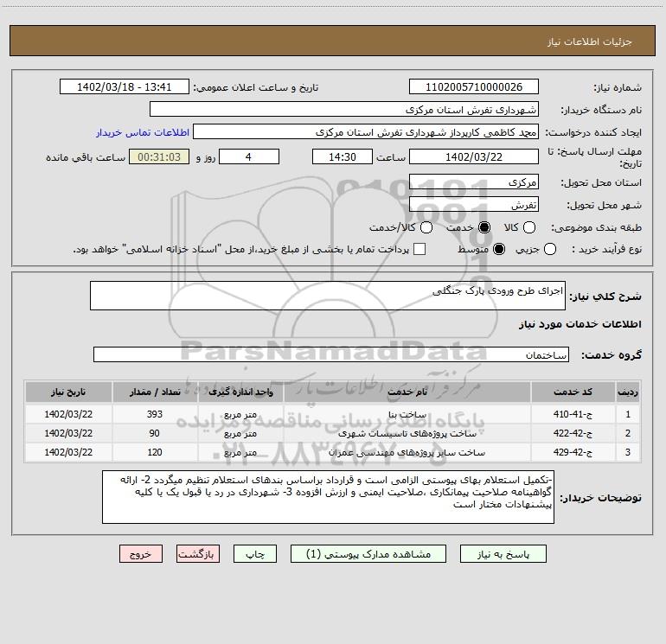This screenshot has height=644, width=666.
Task: Click the request creator name field
Action: pos(366,132)
